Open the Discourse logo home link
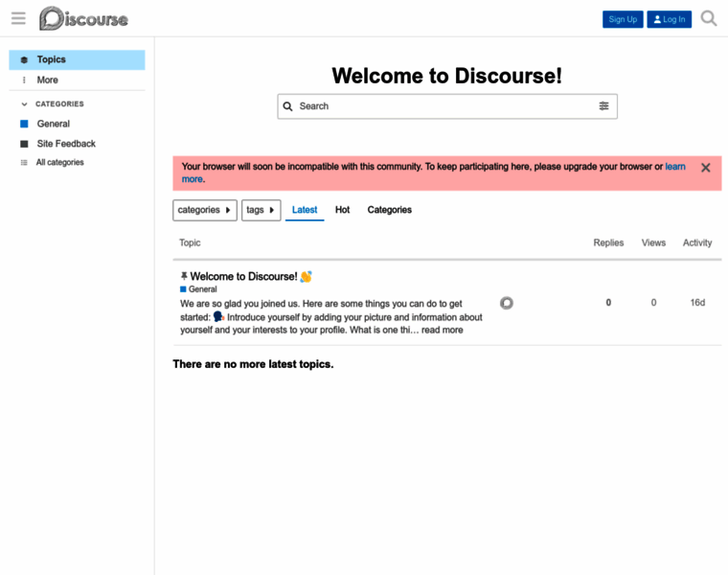 click(83, 18)
